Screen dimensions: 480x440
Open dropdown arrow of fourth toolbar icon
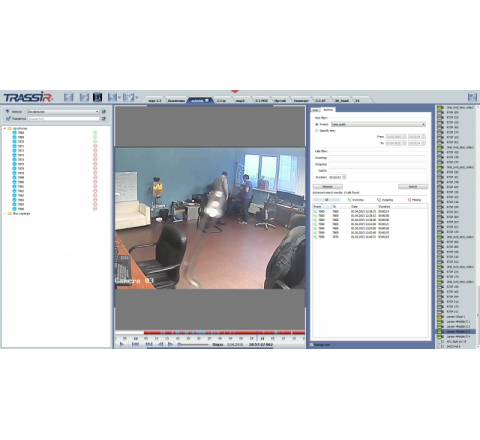point(119,98)
